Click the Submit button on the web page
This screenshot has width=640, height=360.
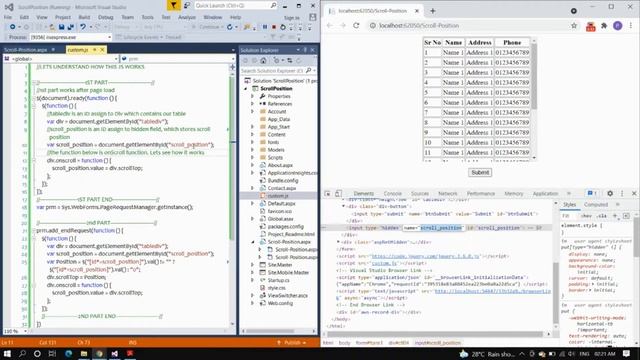[480, 173]
